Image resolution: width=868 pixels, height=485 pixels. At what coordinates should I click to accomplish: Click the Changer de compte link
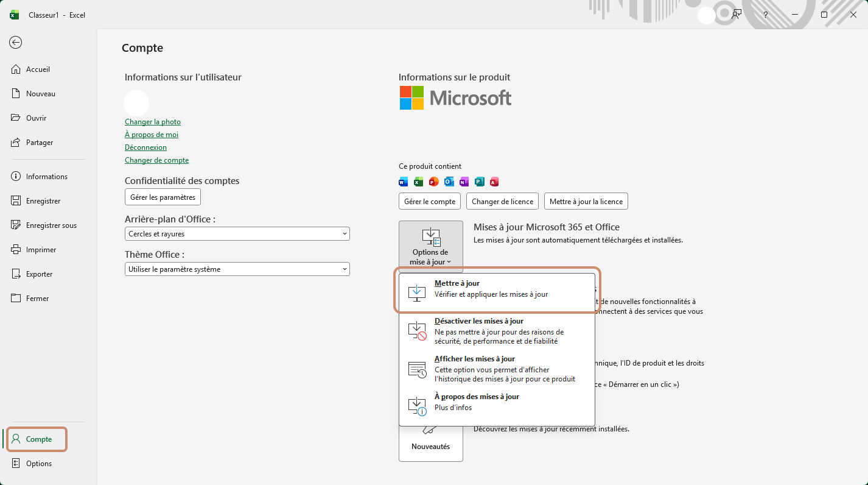[x=156, y=160]
